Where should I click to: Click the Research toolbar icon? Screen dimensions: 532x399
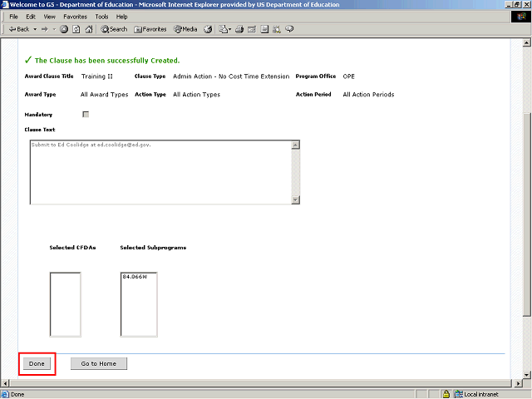[x=277, y=30]
